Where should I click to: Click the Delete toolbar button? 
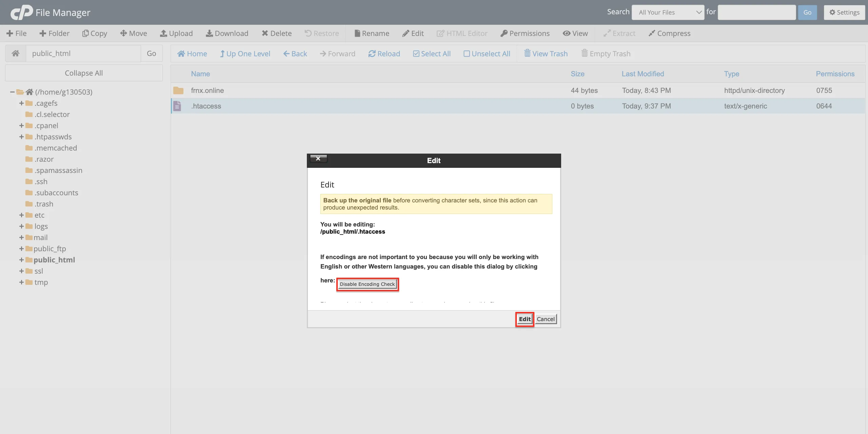pyautogui.click(x=277, y=33)
